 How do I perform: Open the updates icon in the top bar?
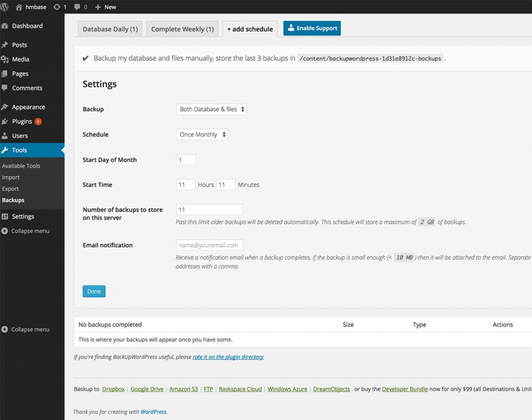click(57, 7)
